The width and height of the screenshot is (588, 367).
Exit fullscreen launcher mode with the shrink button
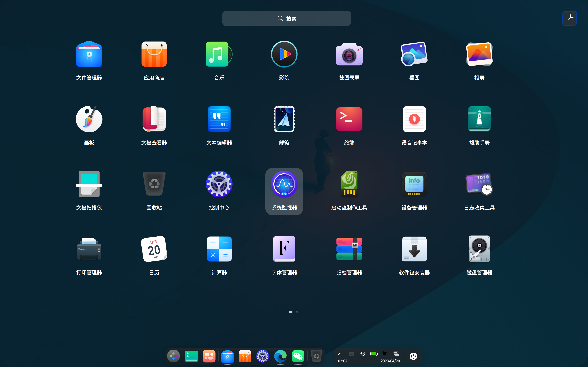569,19
